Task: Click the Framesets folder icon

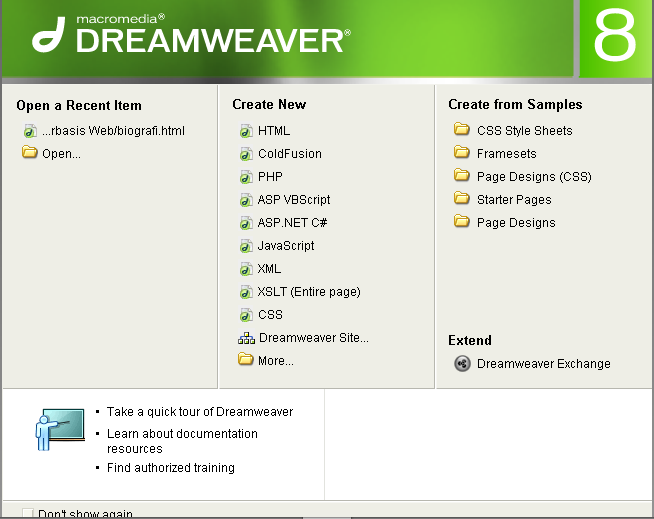Action: click(x=462, y=152)
